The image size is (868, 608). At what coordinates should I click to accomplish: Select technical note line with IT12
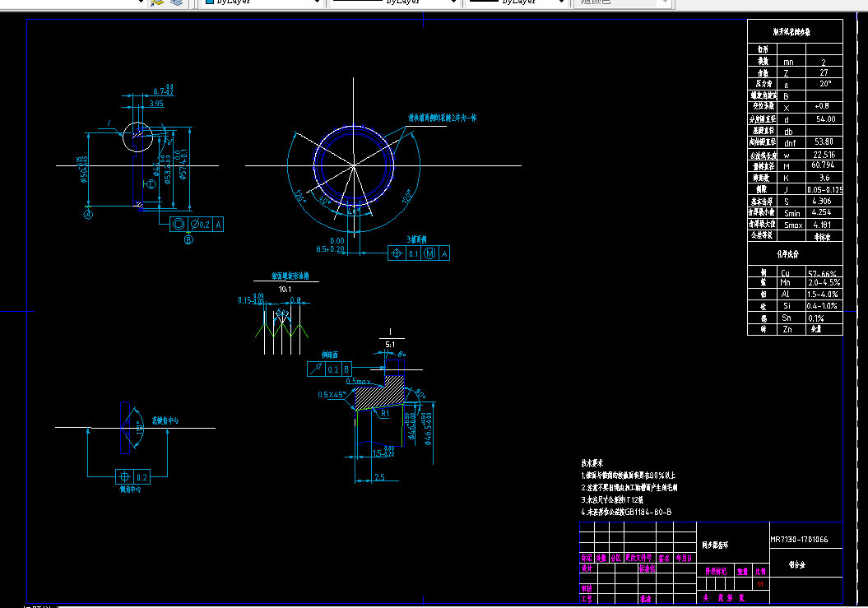pyautogui.click(x=611, y=499)
